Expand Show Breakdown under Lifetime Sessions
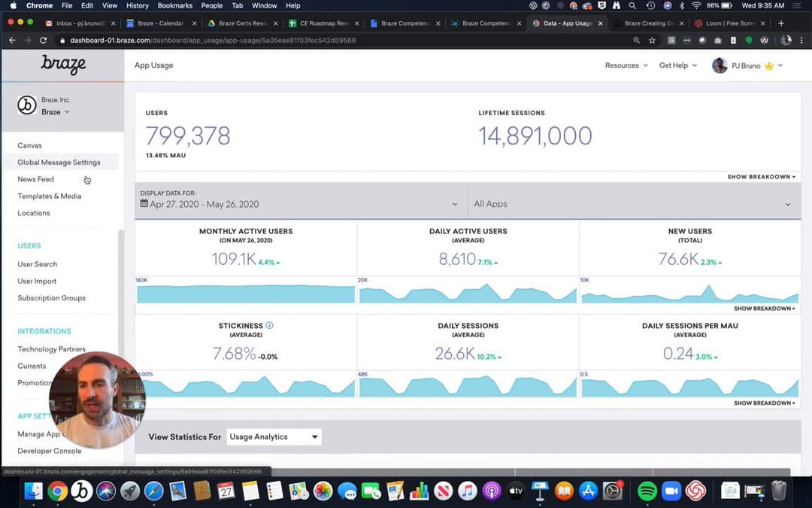 [x=761, y=177]
